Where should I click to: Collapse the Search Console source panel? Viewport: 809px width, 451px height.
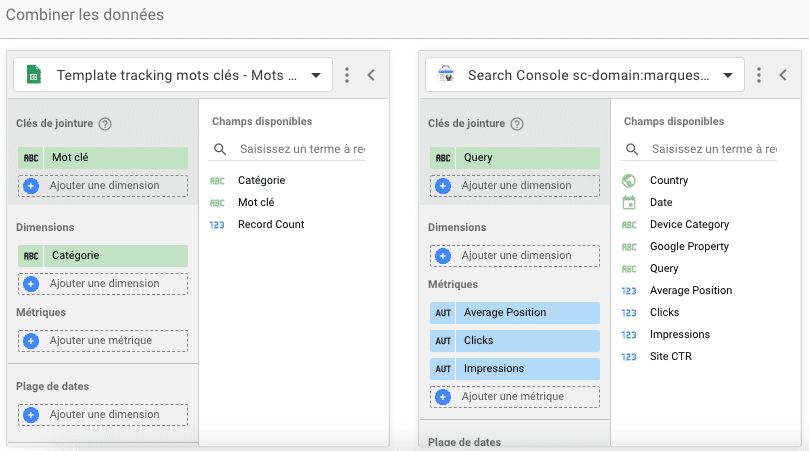[783, 75]
